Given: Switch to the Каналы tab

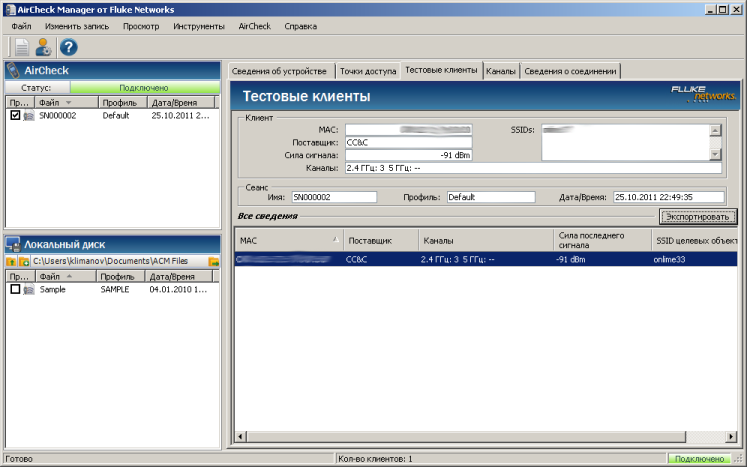Looking at the screenshot, I should [x=501, y=71].
